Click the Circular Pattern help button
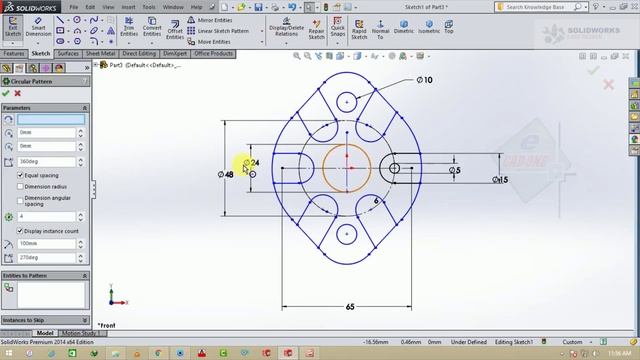This screenshot has width=640, height=360. coord(85,81)
